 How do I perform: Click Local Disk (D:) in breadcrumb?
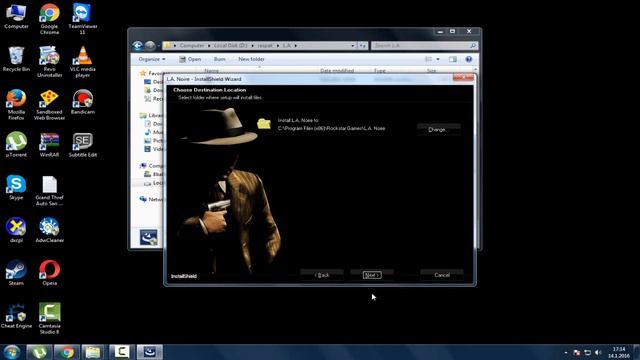[x=231, y=46]
